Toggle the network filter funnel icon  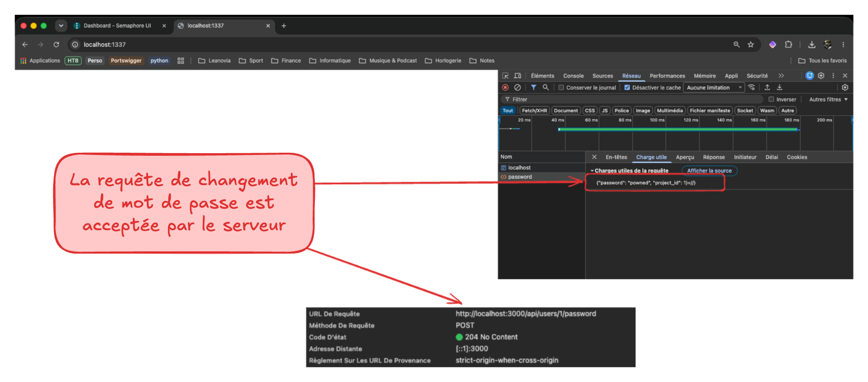533,87
